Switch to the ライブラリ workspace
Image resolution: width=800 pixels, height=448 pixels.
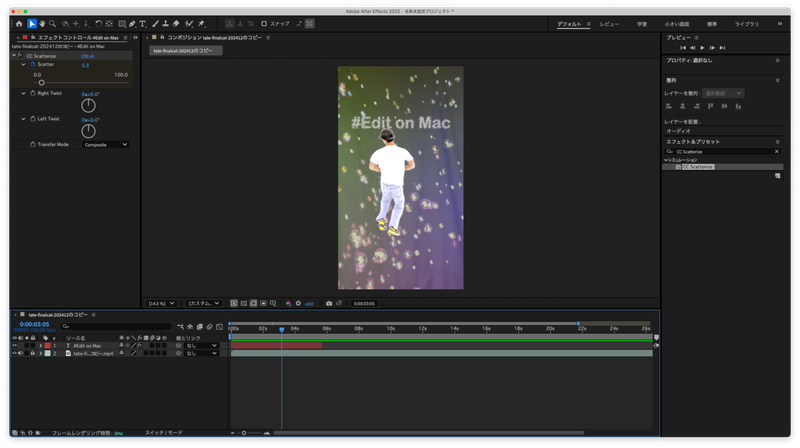point(747,24)
